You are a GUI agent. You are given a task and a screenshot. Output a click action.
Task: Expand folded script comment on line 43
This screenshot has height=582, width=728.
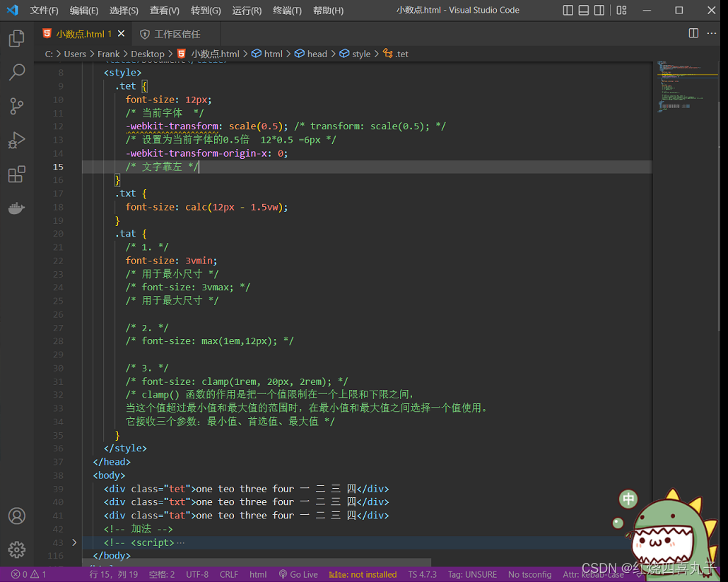[x=74, y=542]
